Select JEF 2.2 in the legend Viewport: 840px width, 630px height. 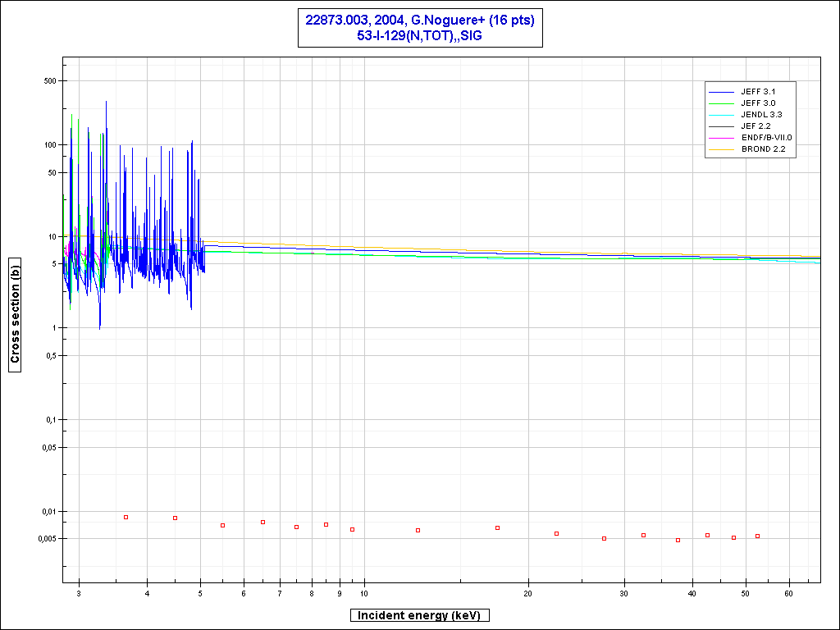tap(756, 126)
